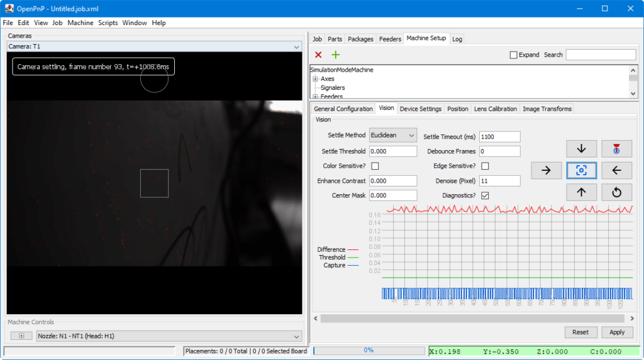Click the green plus add icon
This screenshot has height=360, width=644.
point(336,55)
